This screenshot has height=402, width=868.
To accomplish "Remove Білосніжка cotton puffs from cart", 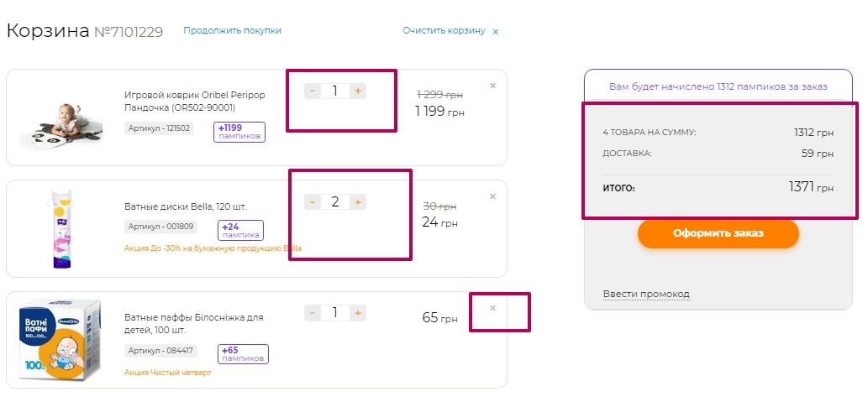I will tap(492, 308).
